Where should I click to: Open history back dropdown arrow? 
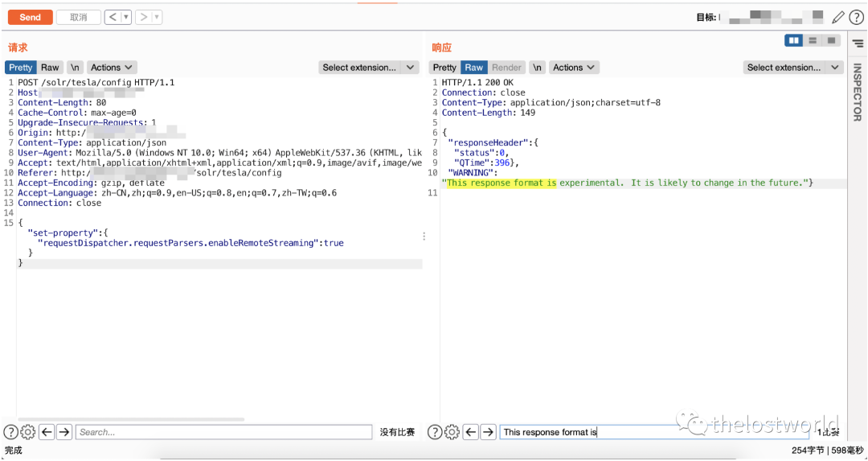[x=126, y=17]
